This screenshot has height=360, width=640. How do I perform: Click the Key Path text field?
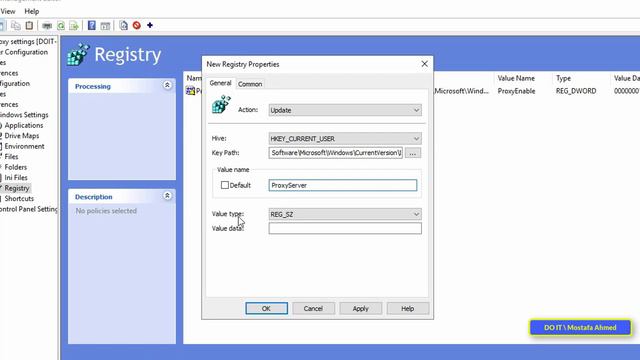(336, 153)
